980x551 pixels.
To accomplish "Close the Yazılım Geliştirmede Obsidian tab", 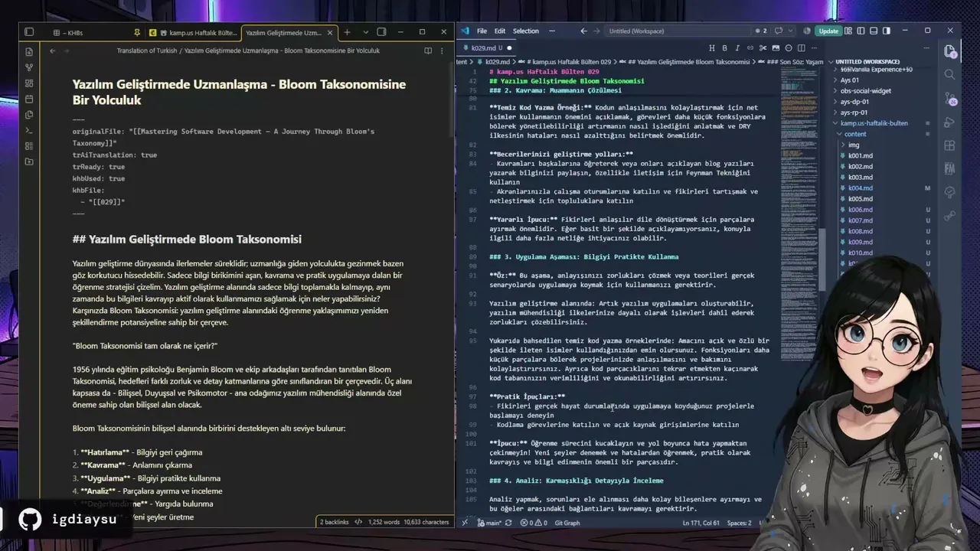I will point(331,32).
